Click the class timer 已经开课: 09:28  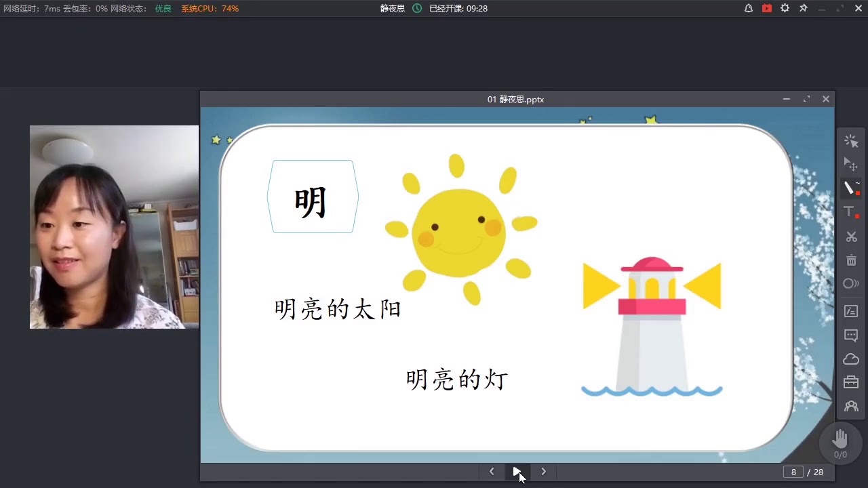coord(458,9)
